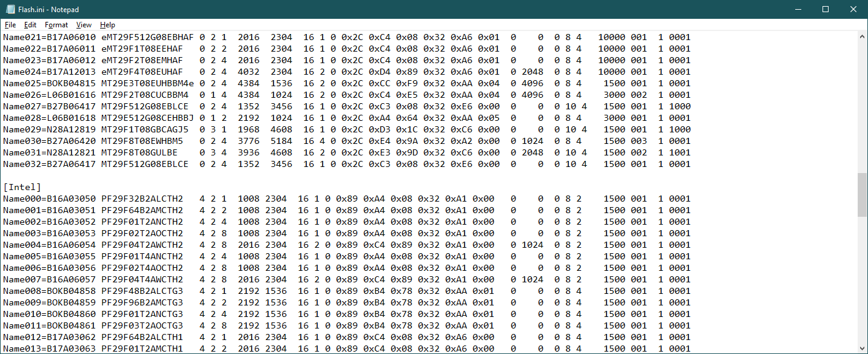Click the Name008=BOKB04858 entry
Screen dimensions: 868x354
tap(49, 291)
